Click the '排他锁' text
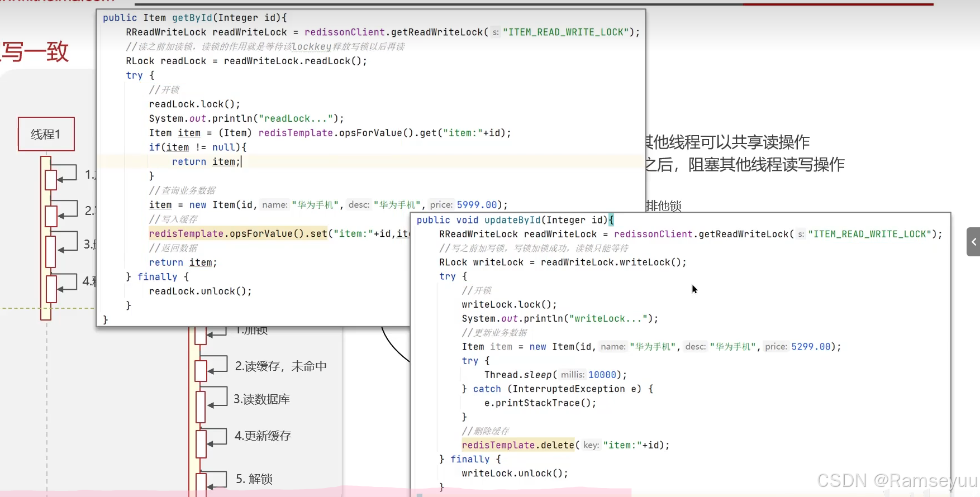The height and width of the screenshot is (497, 980). (x=664, y=206)
